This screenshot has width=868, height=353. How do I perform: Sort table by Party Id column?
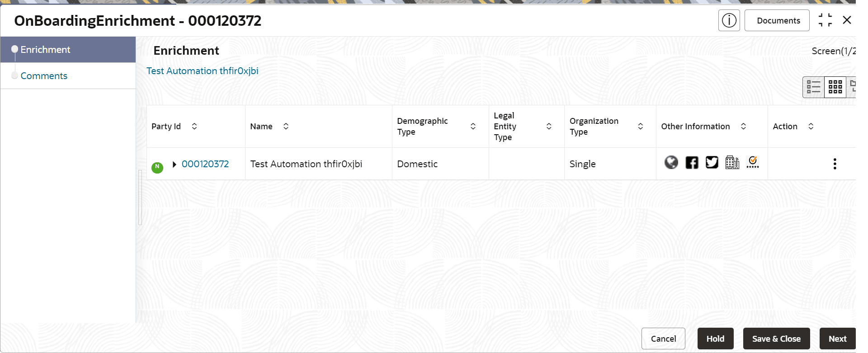(x=194, y=127)
